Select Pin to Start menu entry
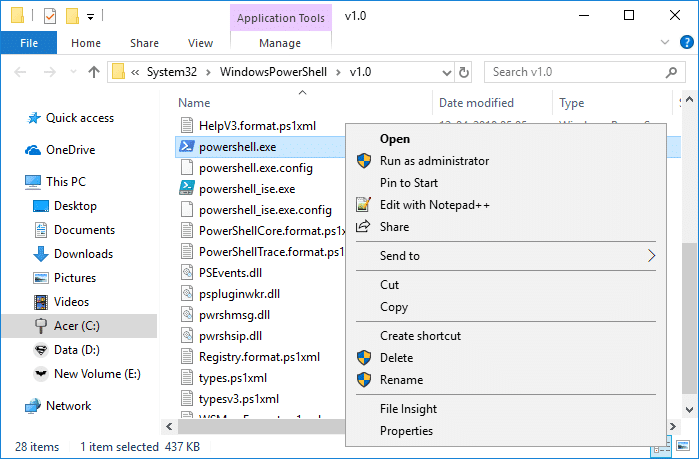699x459 pixels. [506, 183]
